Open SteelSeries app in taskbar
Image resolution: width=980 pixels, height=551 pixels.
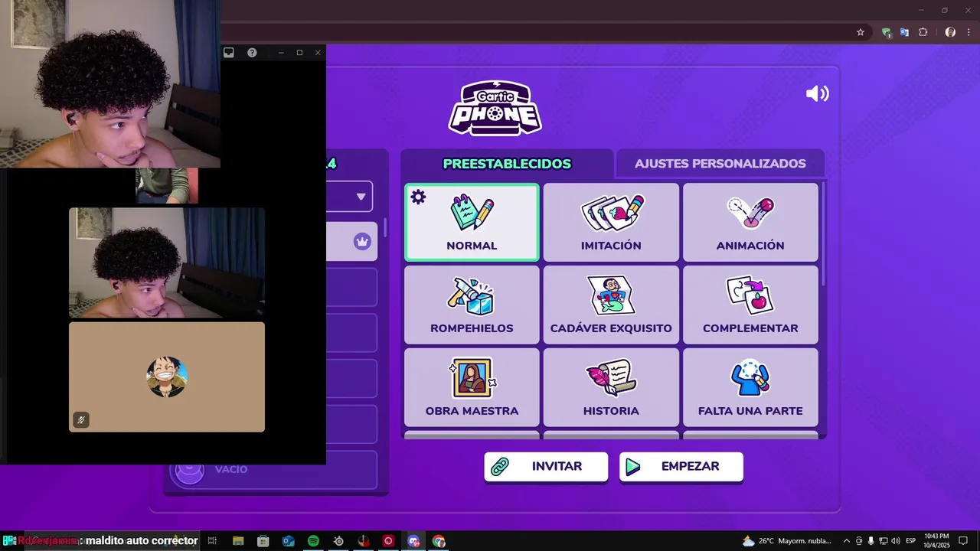[338, 541]
